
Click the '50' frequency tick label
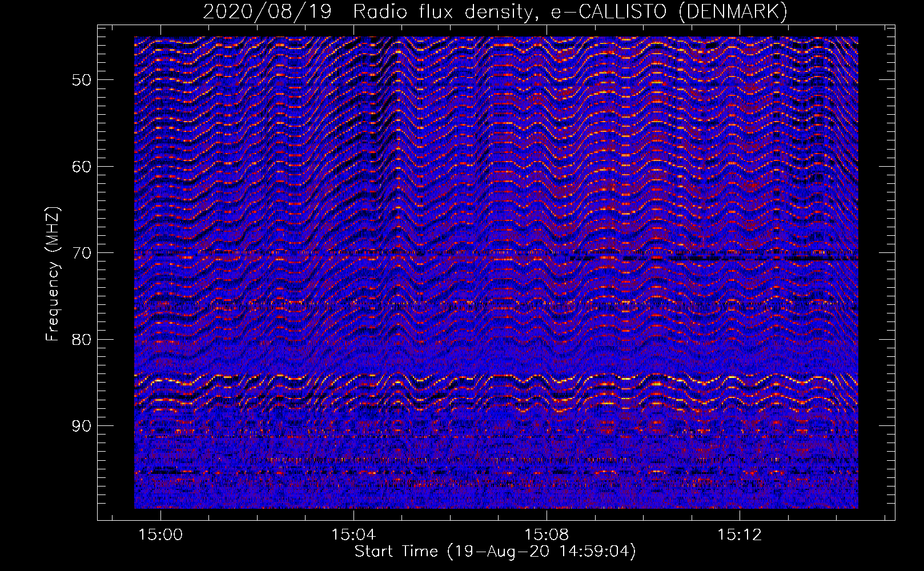click(x=82, y=80)
